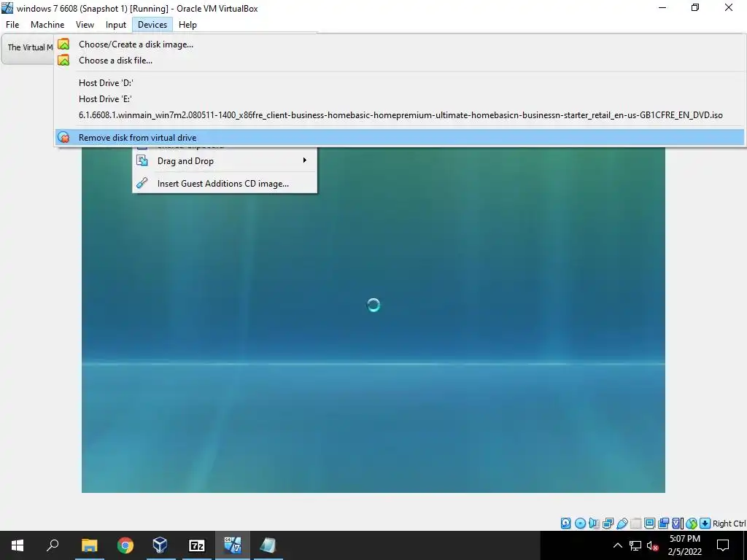Select Remove disk from virtual drive
The image size is (747, 560).
coord(400,138)
